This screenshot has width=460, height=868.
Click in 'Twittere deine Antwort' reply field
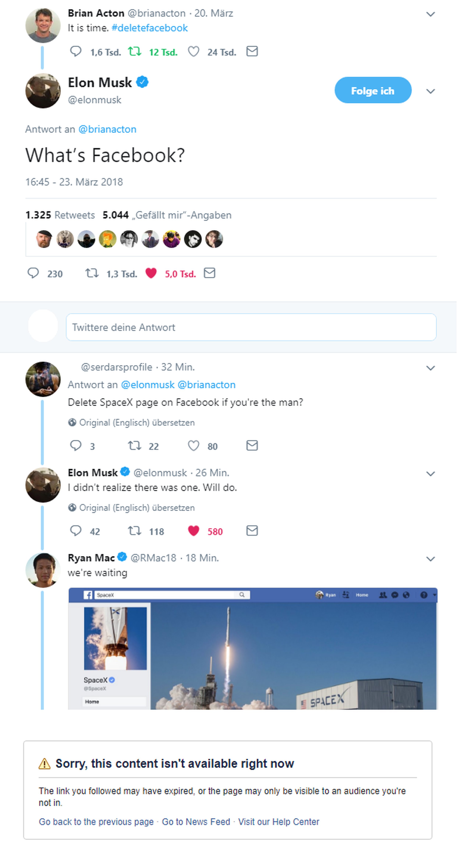pyautogui.click(x=251, y=327)
